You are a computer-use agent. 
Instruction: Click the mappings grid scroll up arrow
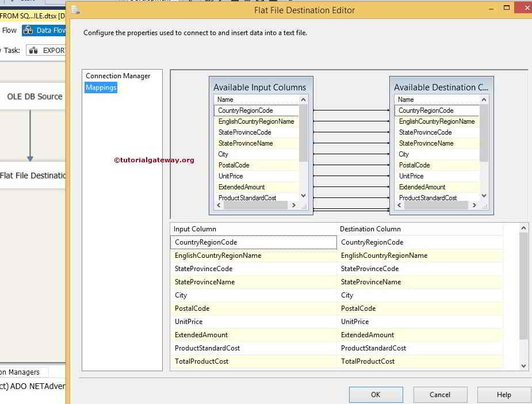[523, 228]
